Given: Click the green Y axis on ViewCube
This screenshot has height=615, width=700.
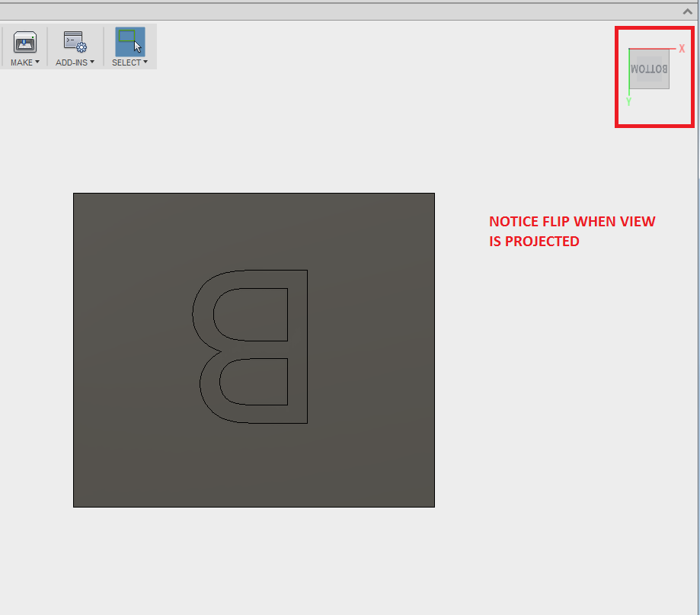Looking at the screenshot, I should [629, 72].
